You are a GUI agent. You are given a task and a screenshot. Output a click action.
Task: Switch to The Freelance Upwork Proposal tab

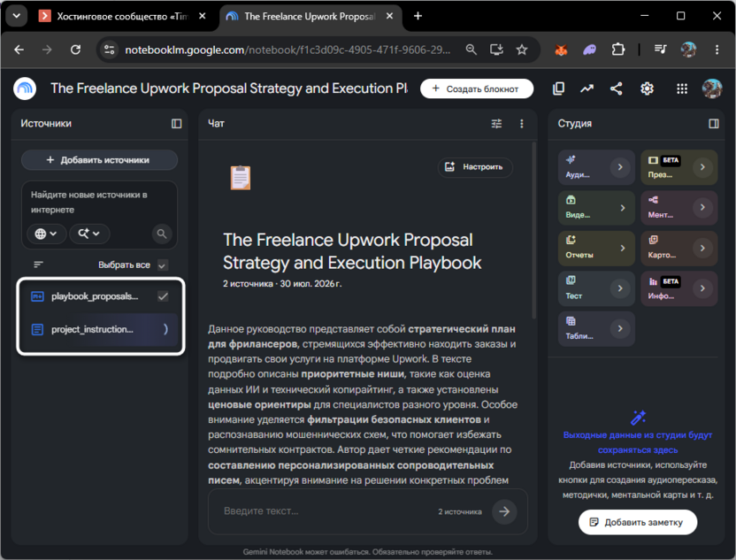point(310,17)
